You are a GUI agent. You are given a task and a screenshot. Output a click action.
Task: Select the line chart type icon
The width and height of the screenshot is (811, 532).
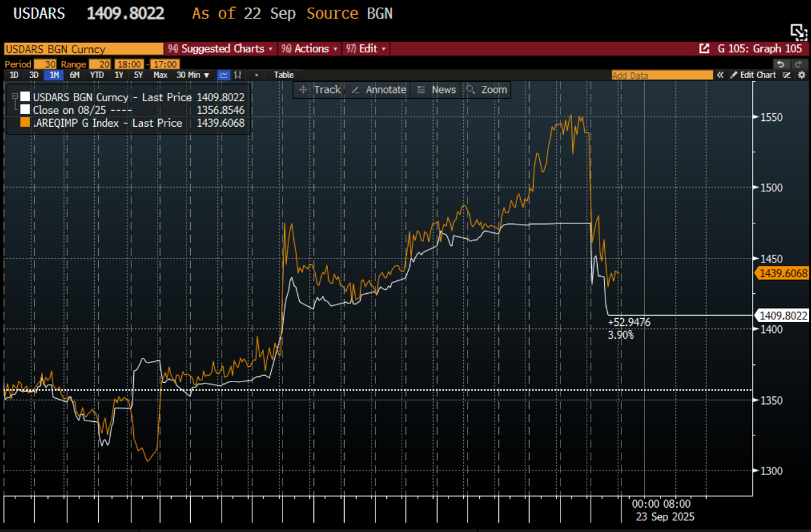[x=224, y=75]
